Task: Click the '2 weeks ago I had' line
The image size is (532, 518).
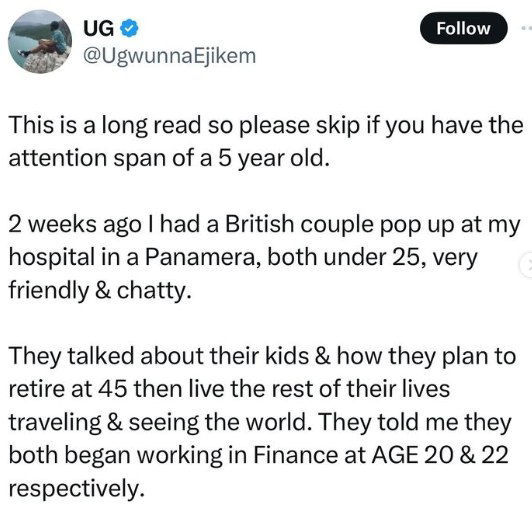Action: [264, 225]
